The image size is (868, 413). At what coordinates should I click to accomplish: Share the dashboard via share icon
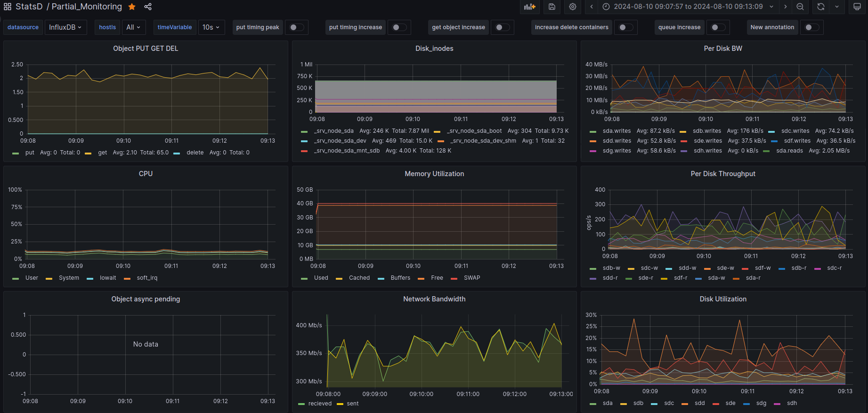click(148, 7)
